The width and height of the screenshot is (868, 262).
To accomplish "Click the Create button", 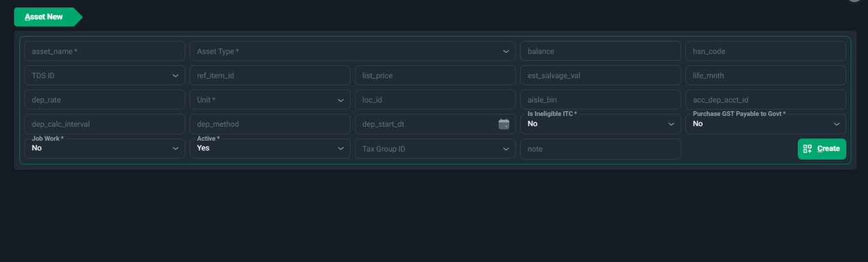I will click(x=822, y=149).
